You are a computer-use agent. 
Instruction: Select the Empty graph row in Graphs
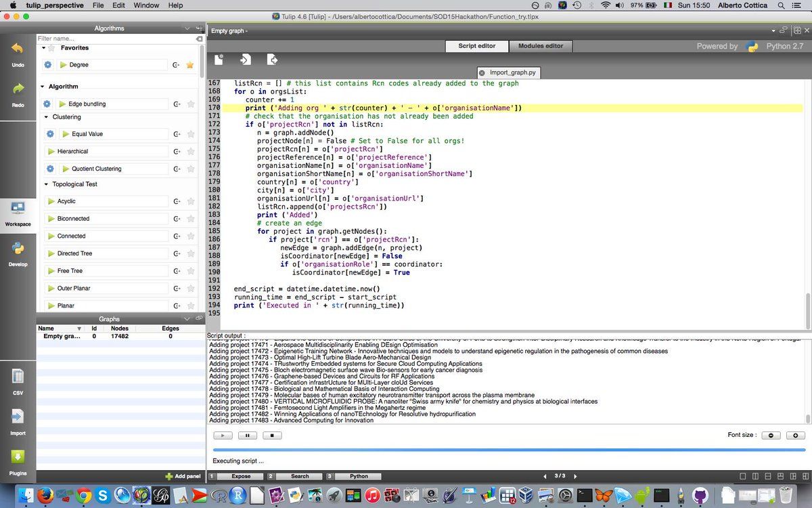point(119,336)
